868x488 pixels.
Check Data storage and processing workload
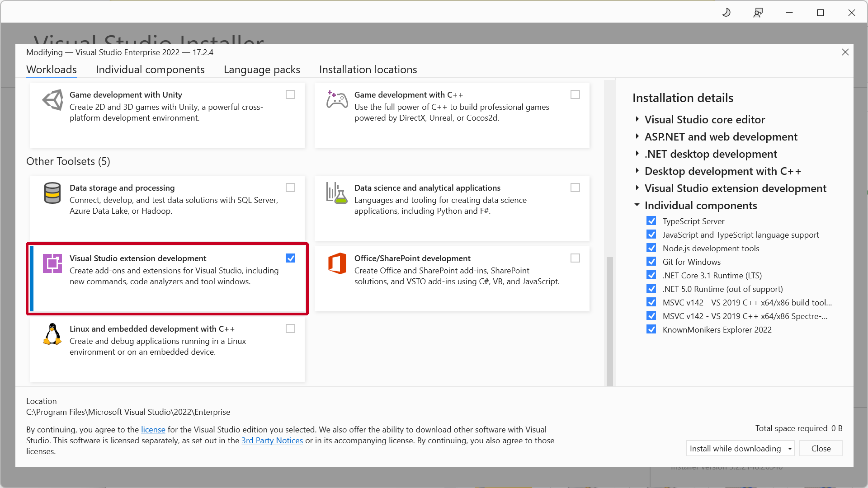coord(291,188)
